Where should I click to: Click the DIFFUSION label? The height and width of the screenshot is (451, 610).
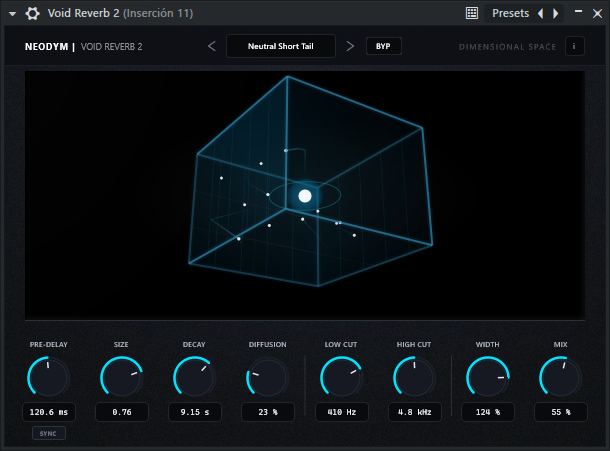(x=268, y=345)
